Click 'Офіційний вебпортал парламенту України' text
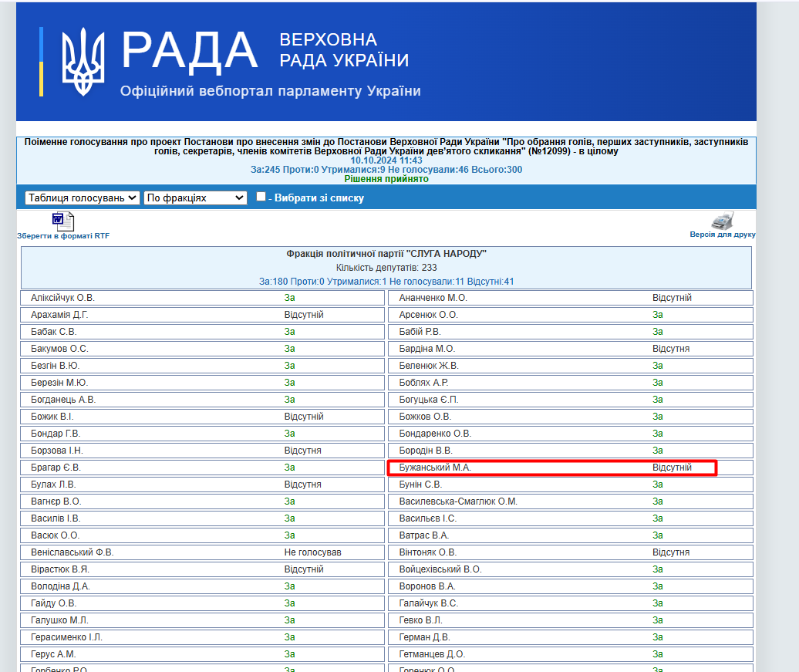Screen dimensions: 799x672 tap(271, 91)
